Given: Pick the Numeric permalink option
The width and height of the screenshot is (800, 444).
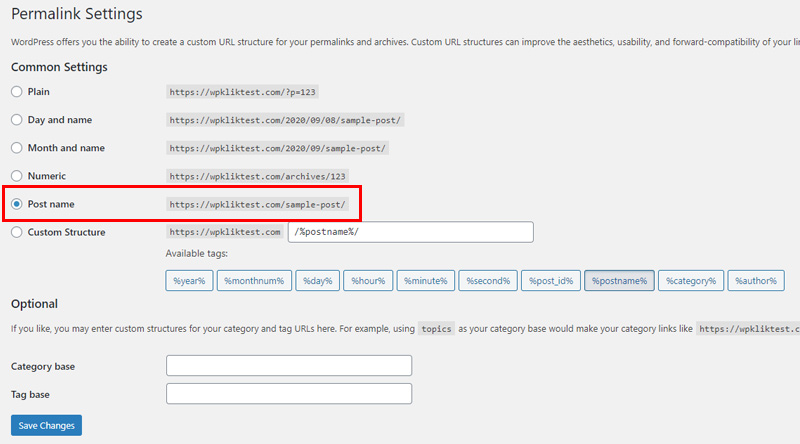Looking at the screenshot, I should click(17, 176).
